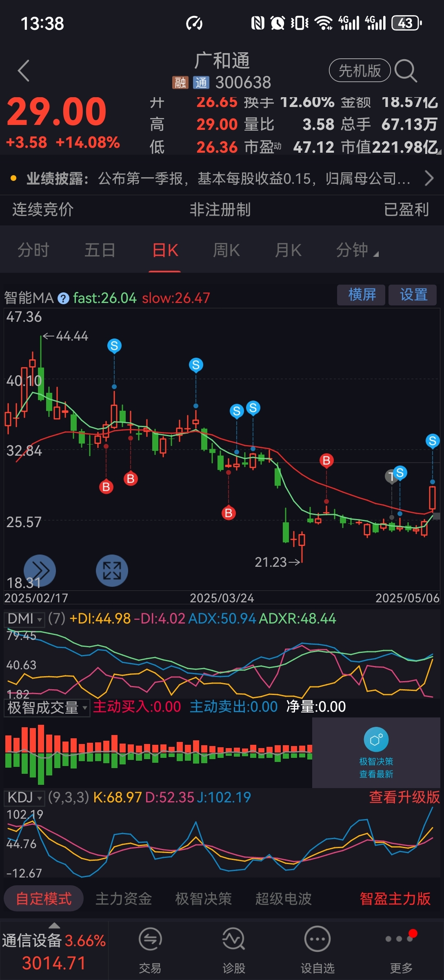Tap the speed gauge icon in status bar

click(194, 23)
